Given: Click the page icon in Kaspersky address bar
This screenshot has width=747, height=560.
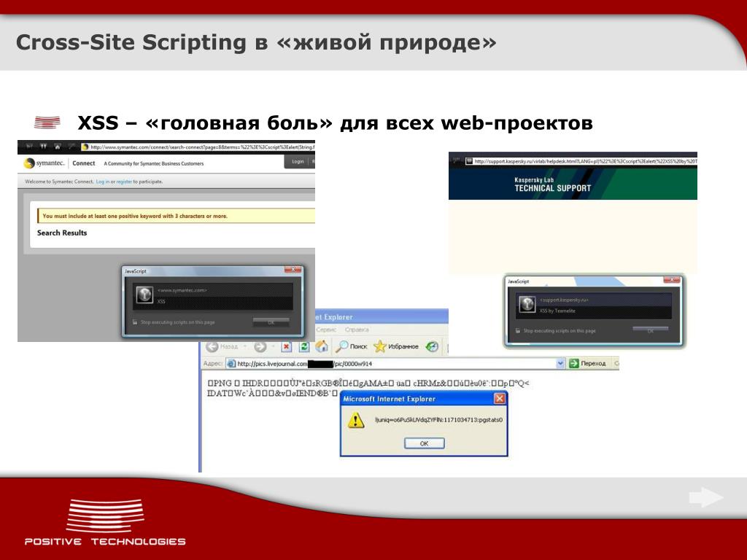Looking at the screenshot, I should point(469,161).
